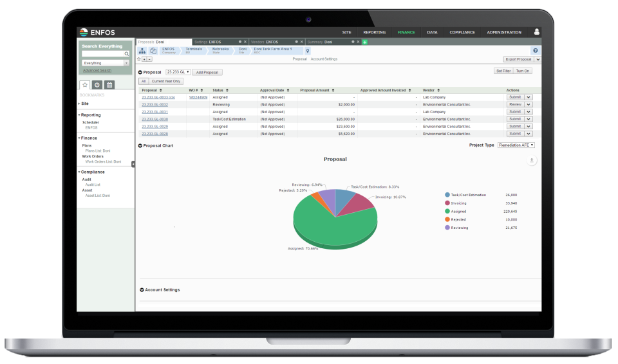Close the Summary Doni tab
Screen dimensions: 618x364
coord(359,42)
